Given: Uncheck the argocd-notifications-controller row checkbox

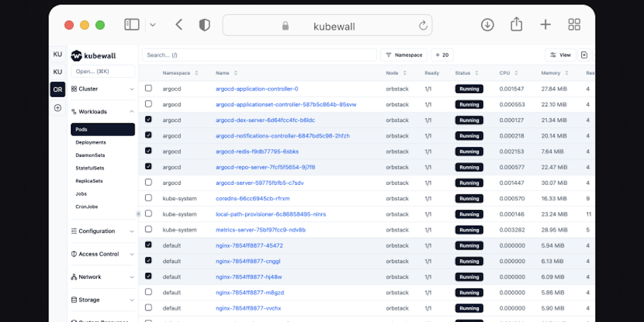Looking at the screenshot, I should tap(148, 135).
